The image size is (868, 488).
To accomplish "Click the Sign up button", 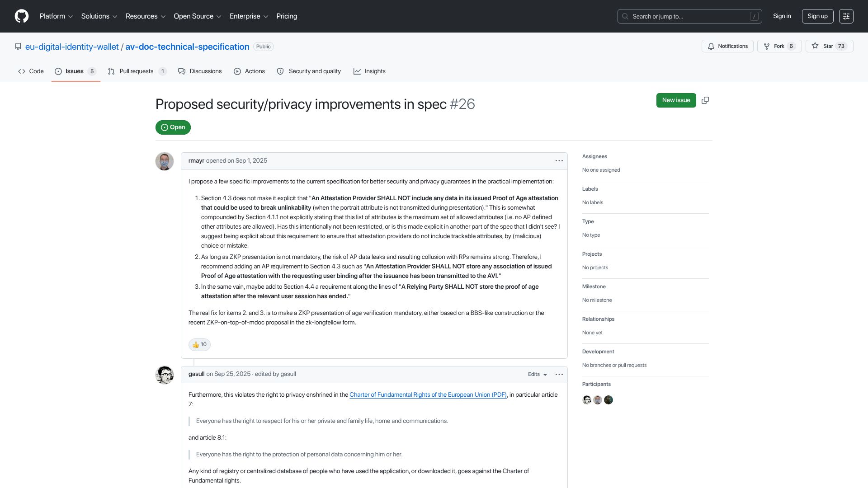I will click(817, 16).
